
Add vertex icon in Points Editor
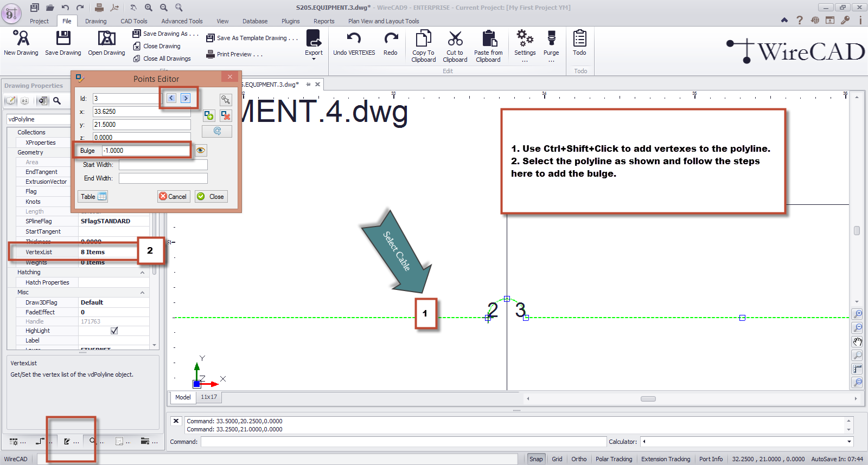209,115
